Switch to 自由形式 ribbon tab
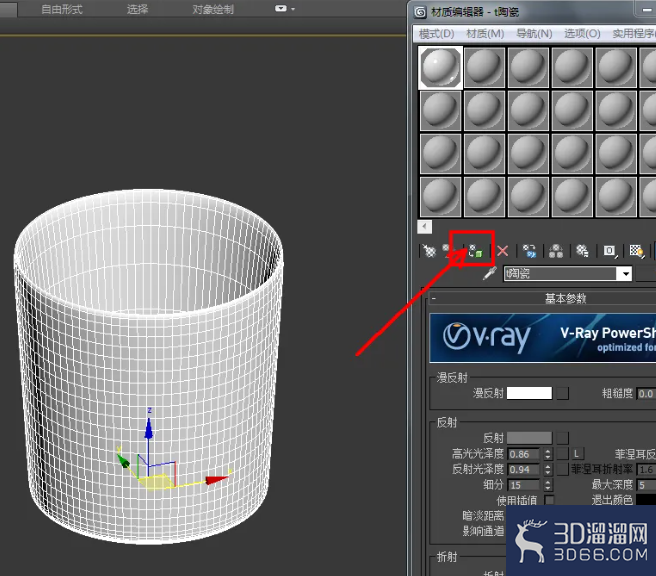The height and width of the screenshot is (576, 656). point(62,9)
